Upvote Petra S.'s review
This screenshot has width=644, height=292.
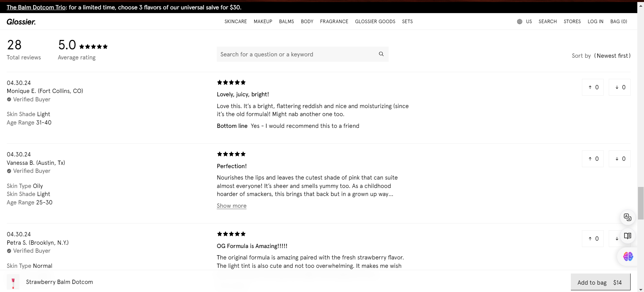pos(593,239)
